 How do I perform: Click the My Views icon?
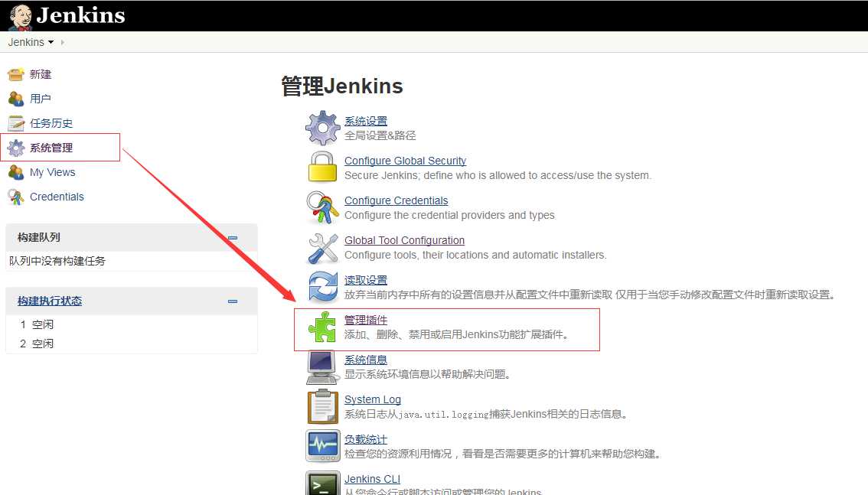tap(16, 172)
